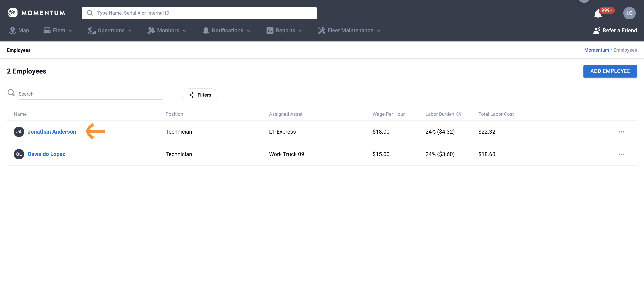Click the Momentum logo icon

tap(12, 13)
